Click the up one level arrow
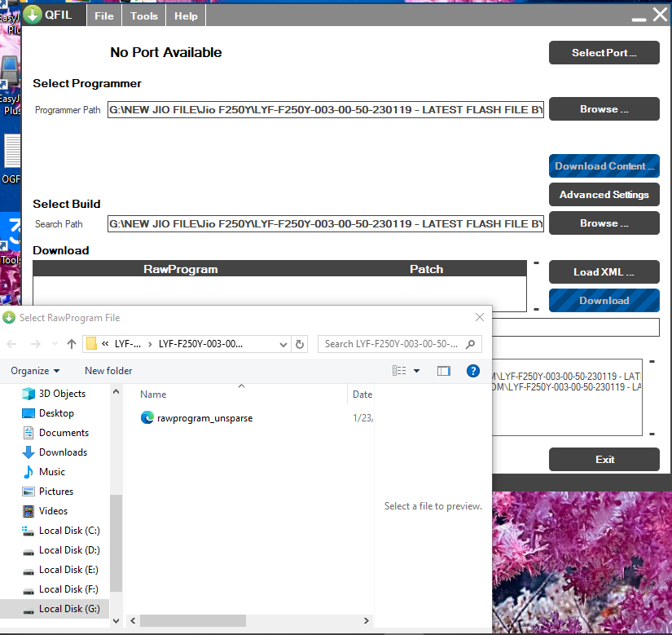 72,344
